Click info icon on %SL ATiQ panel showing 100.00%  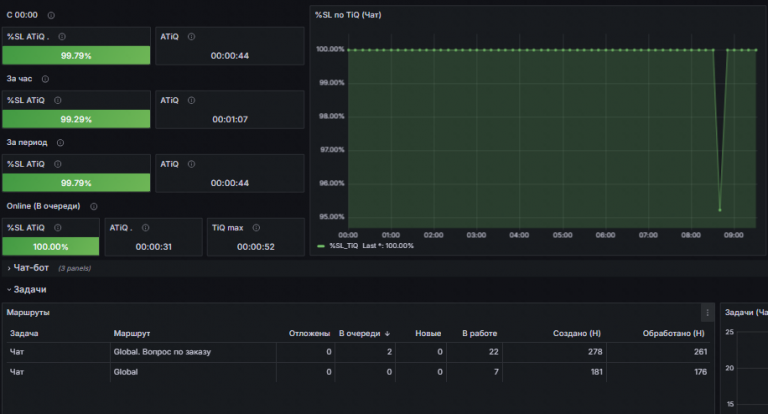[58, 228]
